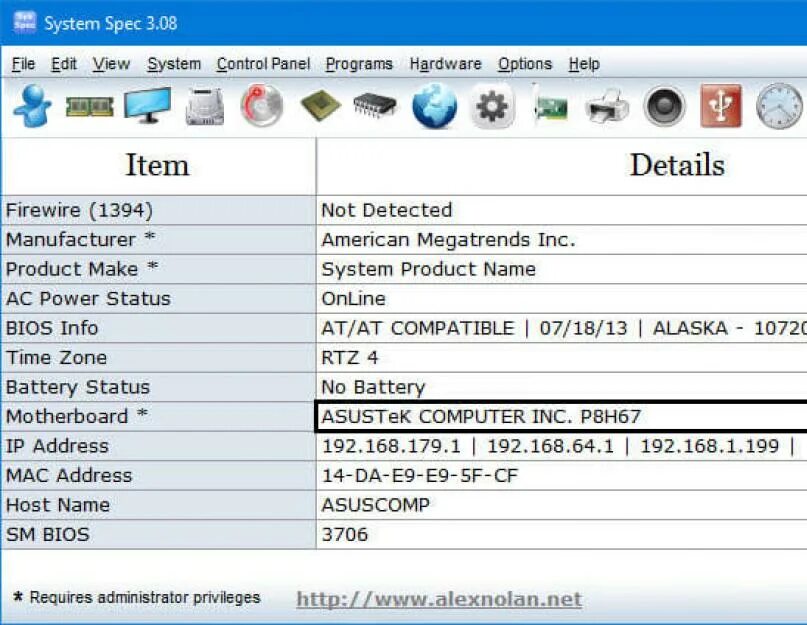Open the RAM memory module icon
The image size is (807, 625).
click(x=90, y=107)
